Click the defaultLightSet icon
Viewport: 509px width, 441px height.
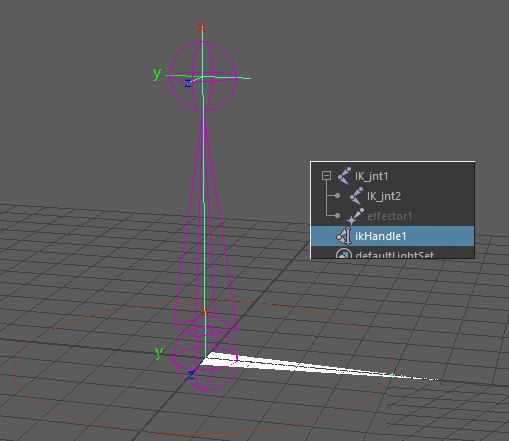344,254
